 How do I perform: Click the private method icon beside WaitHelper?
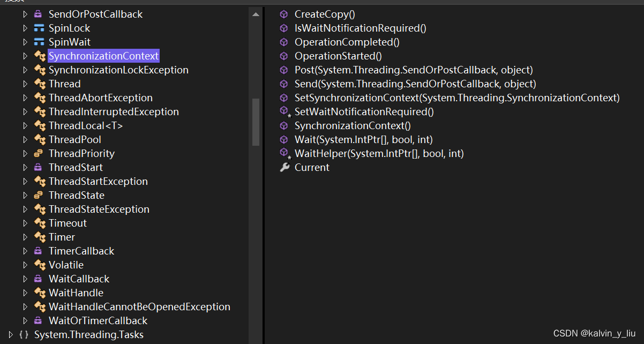284,153
